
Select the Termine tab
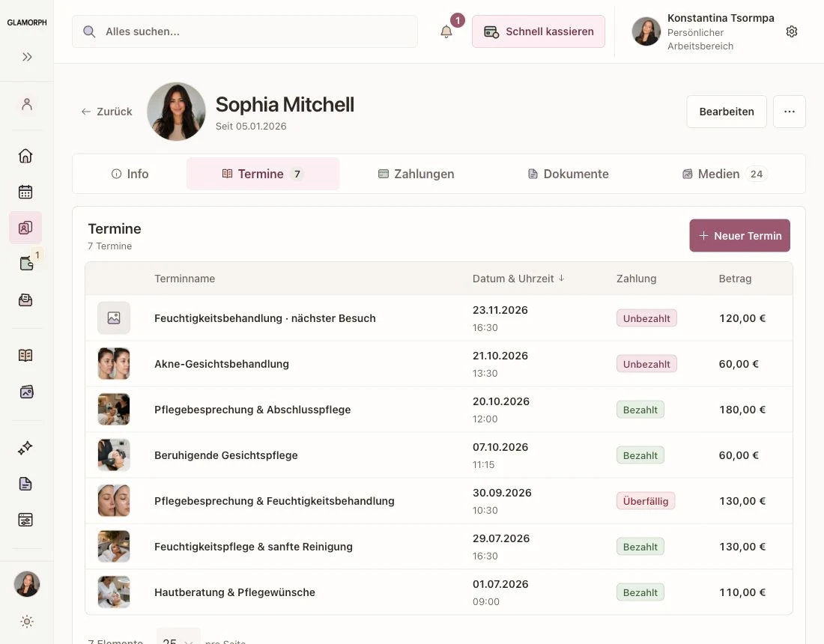263,174
